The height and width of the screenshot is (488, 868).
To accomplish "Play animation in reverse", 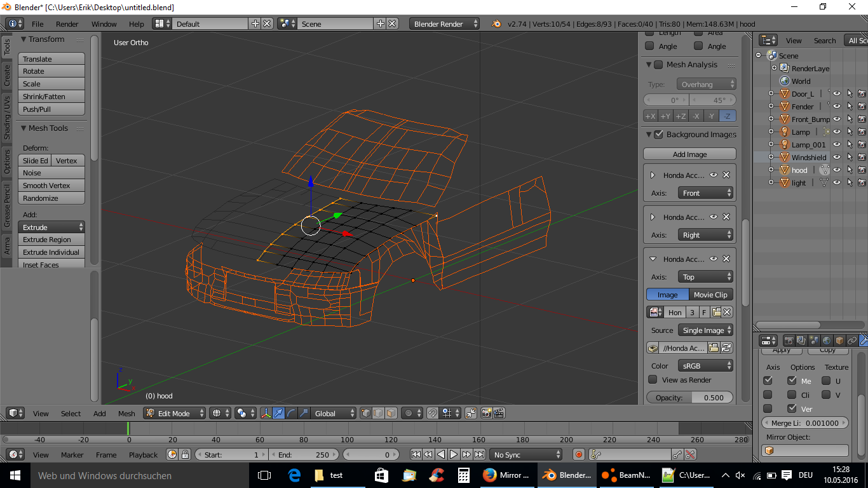I will (441, 454).
